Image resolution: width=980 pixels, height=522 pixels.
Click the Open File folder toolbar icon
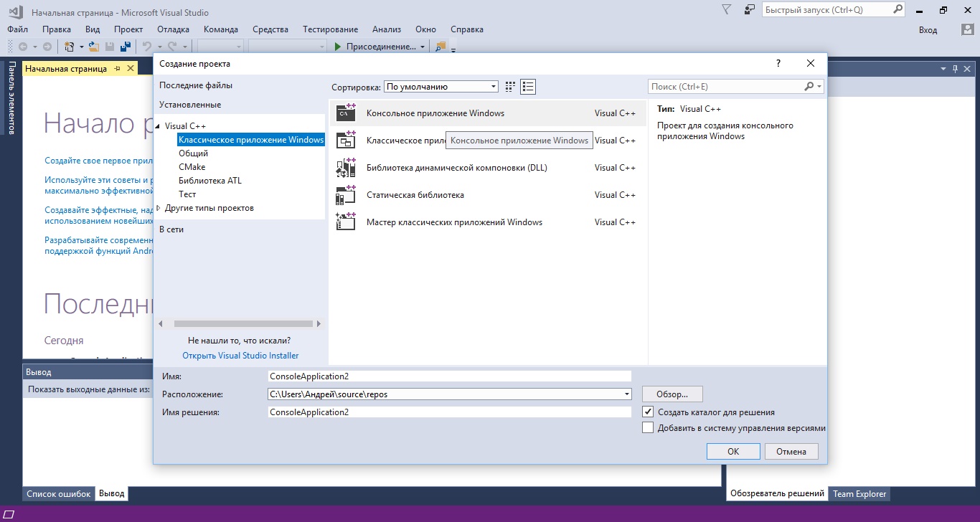pyautogui.click(x=94, y=47)
